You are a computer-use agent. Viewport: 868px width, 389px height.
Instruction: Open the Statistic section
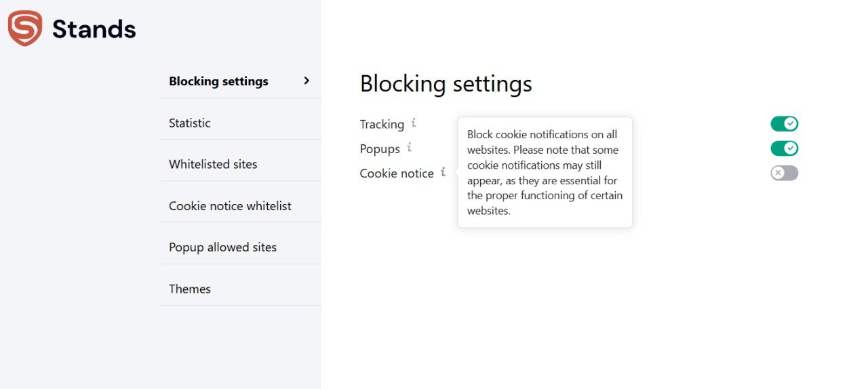190,123
